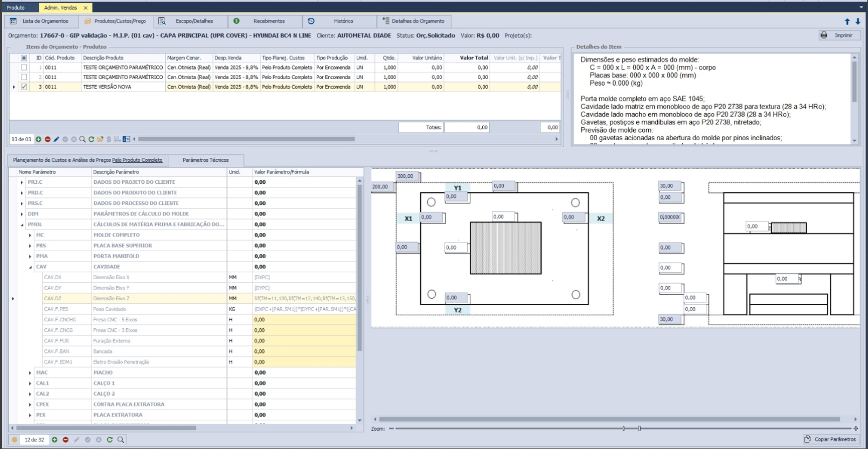
Task: Search parameters with the magnifier icon
Action: click(121, 440)
